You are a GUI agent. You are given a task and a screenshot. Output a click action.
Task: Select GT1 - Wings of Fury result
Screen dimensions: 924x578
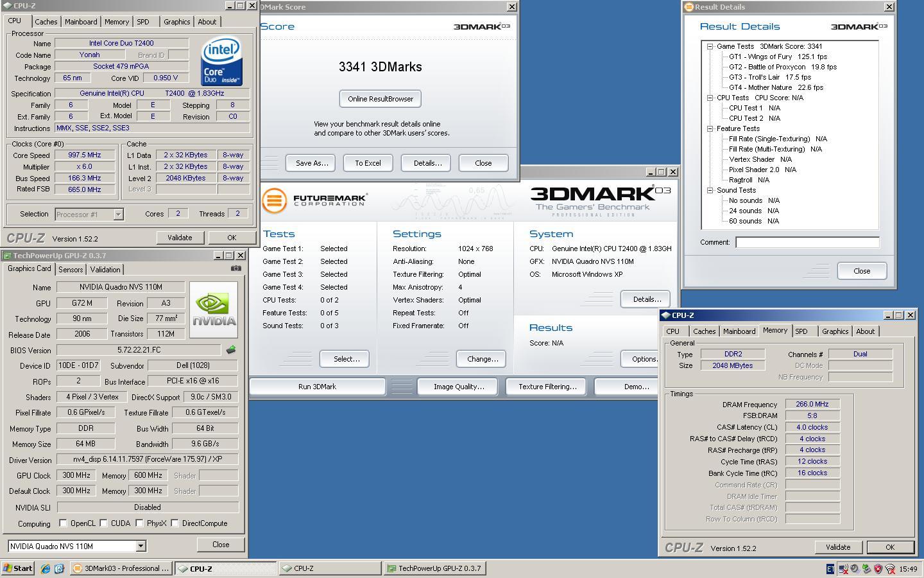778,57
